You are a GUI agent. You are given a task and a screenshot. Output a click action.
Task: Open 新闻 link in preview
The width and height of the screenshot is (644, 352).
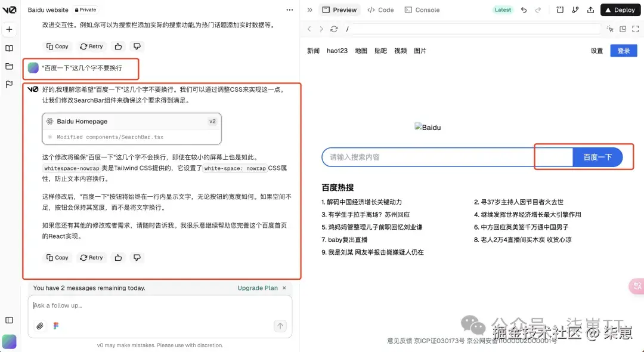pos(313,51)
